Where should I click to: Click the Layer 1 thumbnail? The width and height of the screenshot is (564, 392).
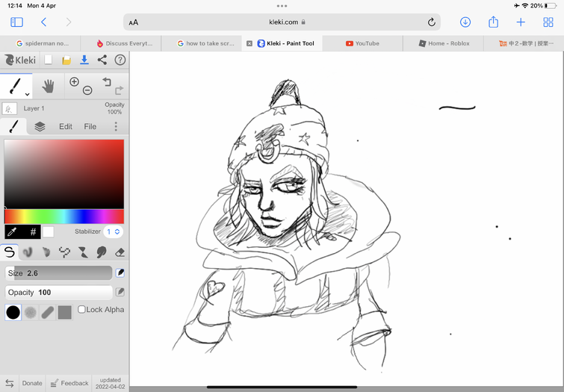point(10,108)
